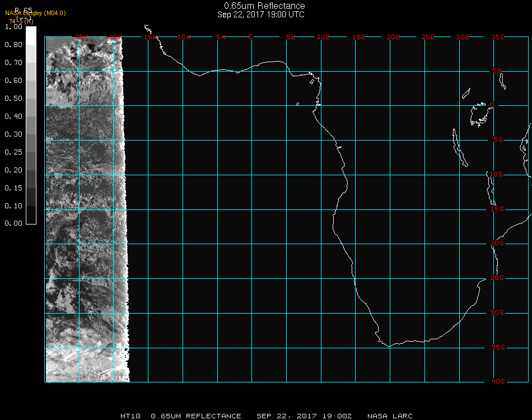Click the 0.65um Reflectance title
The image size is (532, 420).
261,6
